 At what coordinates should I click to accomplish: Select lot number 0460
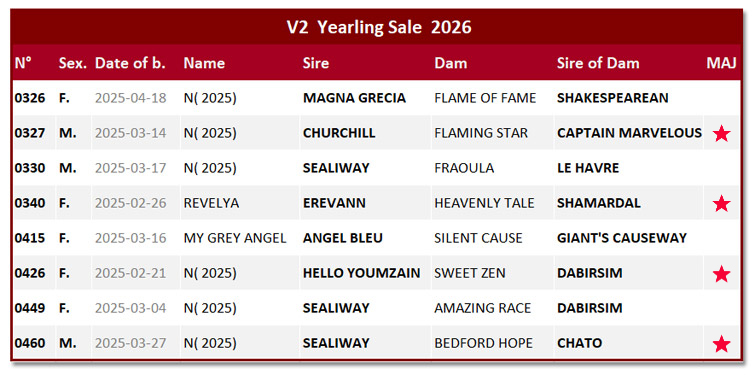[x=30, y=343]
